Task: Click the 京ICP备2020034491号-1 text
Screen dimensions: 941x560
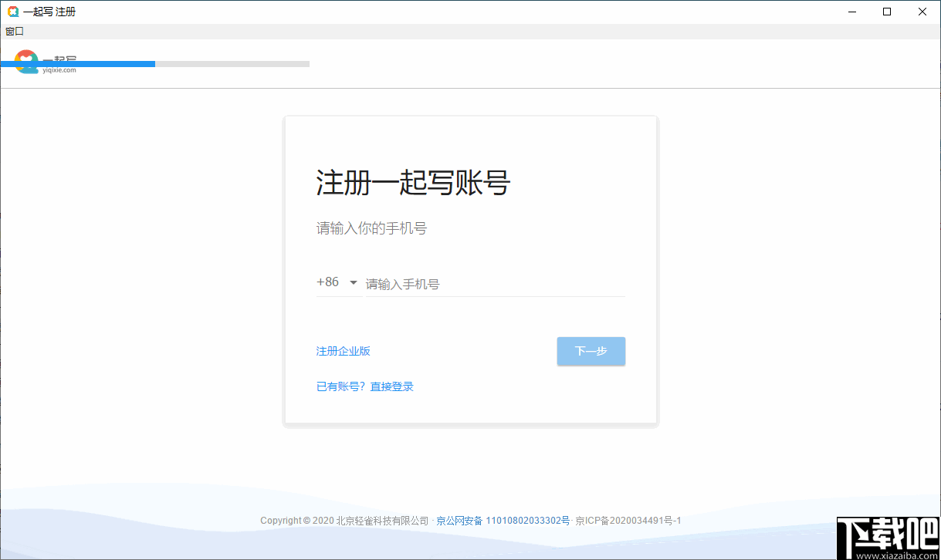Action: (x=637, y=520)
